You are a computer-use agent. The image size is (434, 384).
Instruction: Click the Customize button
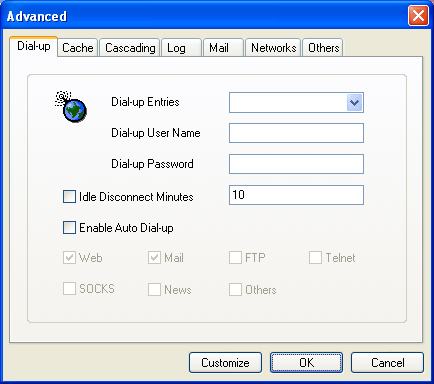coord(225,362)
